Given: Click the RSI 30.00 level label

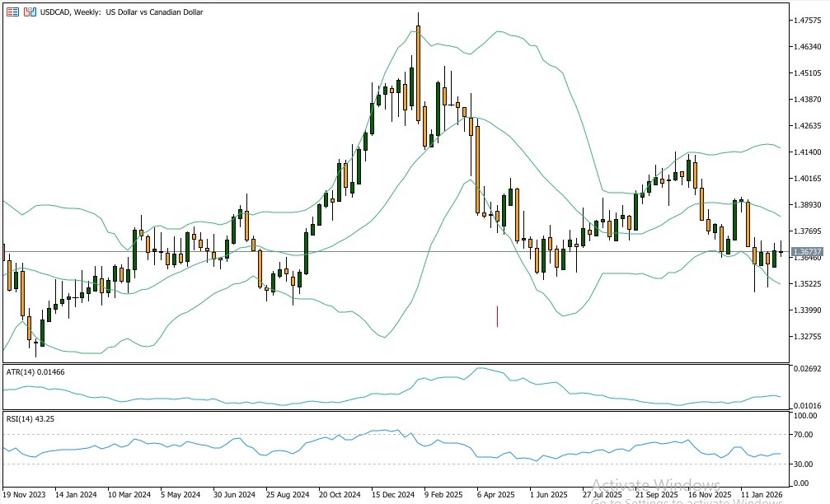Looking at the screenshot, I should pyautogui.click(x=805, y=464).
